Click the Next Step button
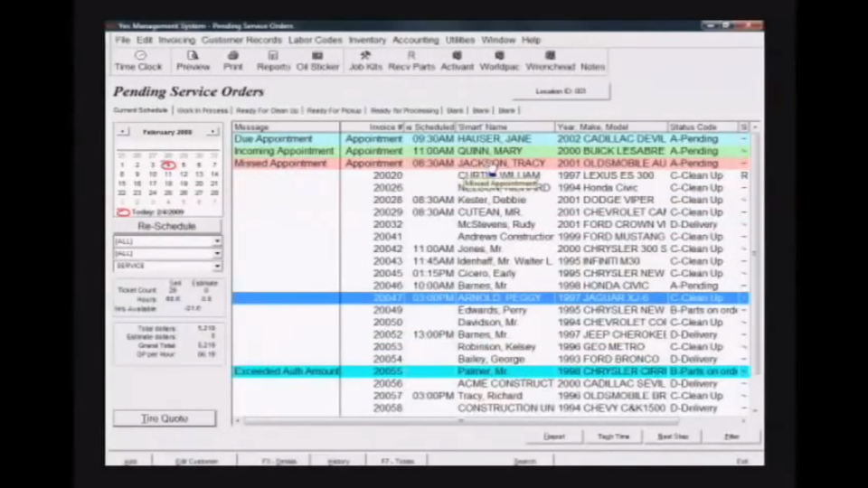 point(673,436)
